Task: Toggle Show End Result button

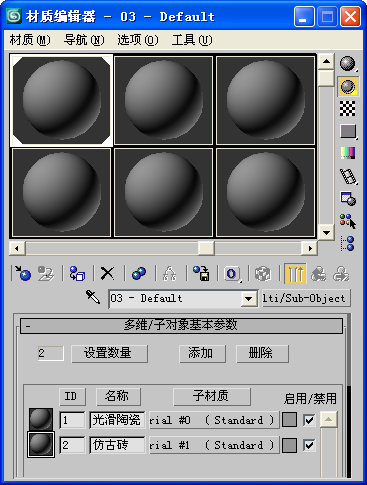Action: tap(295, 274)
